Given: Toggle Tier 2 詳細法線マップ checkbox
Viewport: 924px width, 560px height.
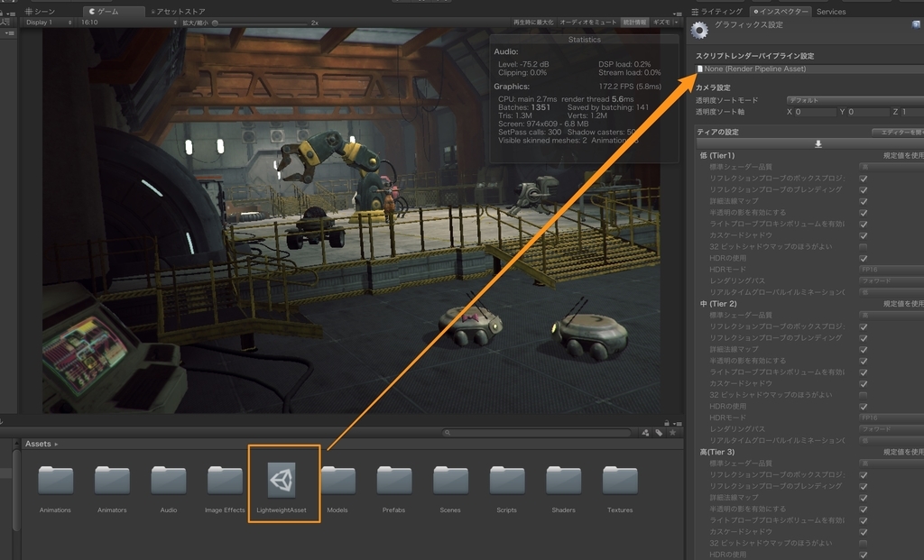Looking at the screenshot, I should (864, 349).
